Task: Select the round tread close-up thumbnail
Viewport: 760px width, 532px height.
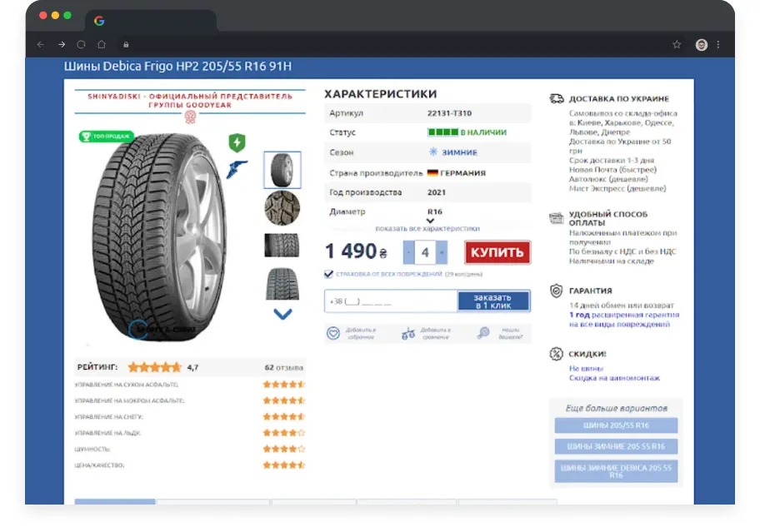Action: coord(282,208)
